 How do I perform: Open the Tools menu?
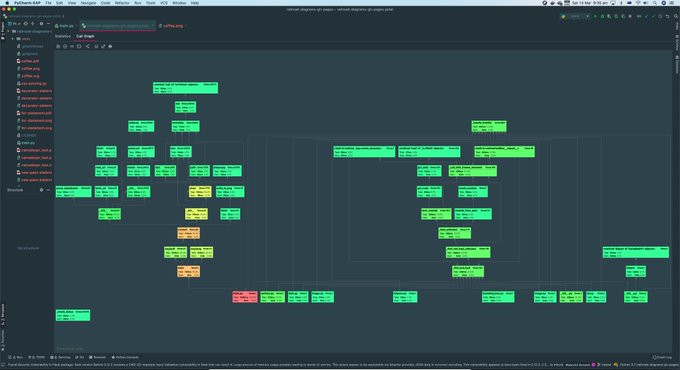point(150,3)
